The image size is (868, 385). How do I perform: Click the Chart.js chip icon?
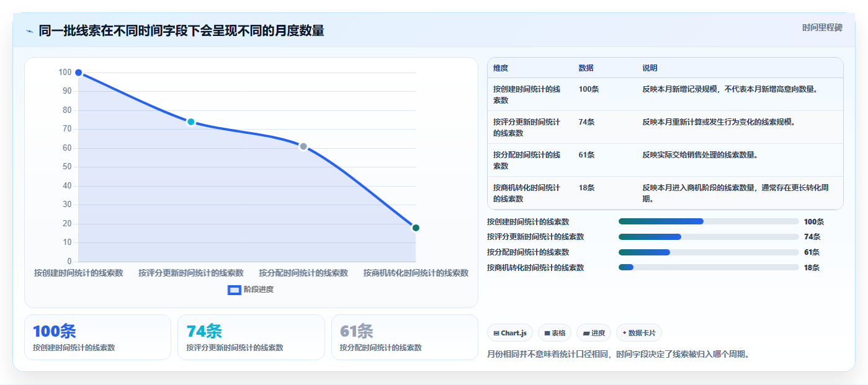pyautogui.click(x=496, y=334)
